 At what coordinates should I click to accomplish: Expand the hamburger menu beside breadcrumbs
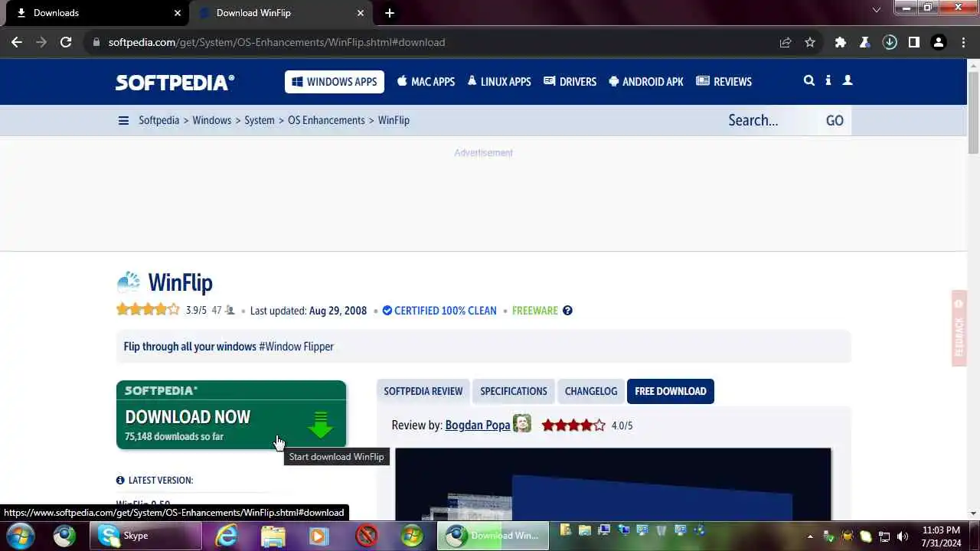tap(123, 121)
